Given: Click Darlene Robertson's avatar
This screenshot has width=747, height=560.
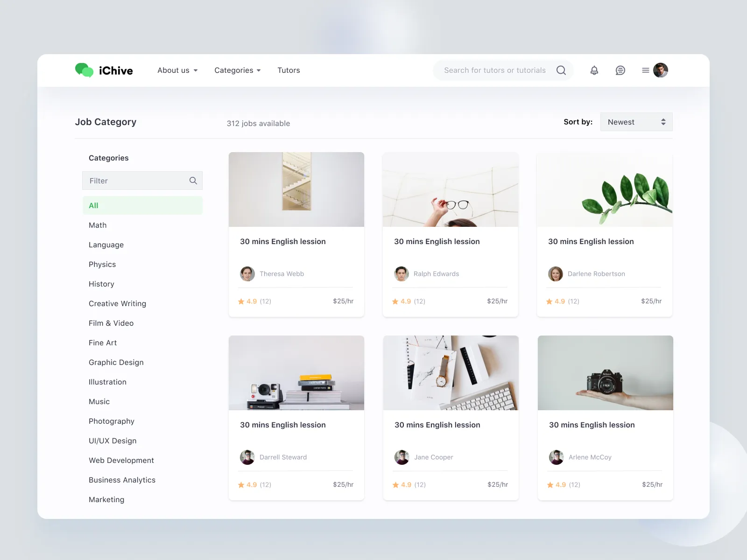Looking at the screenshot, I should click(x=556, y=274).
